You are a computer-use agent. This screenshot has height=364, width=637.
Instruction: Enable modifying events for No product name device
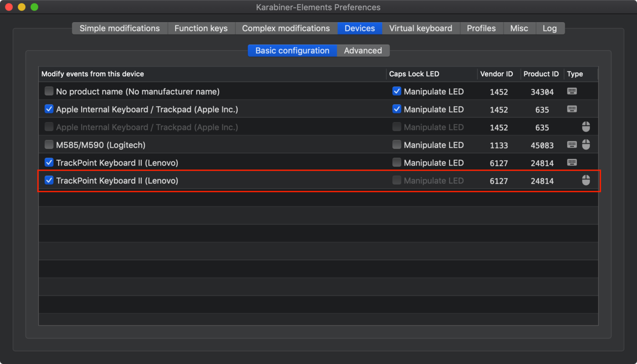49,91
